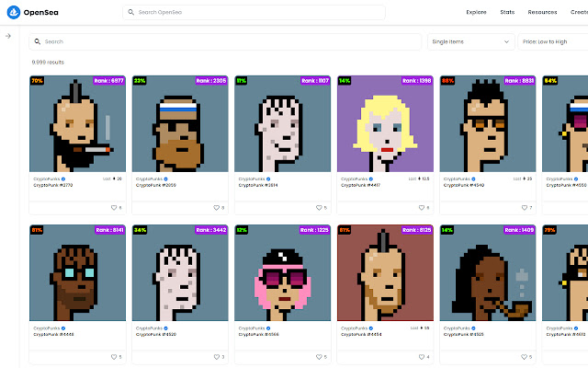Open the Price: Low to High sort dropdown
The width and height of the screenshot is (588, 368).
pos(553,41)
